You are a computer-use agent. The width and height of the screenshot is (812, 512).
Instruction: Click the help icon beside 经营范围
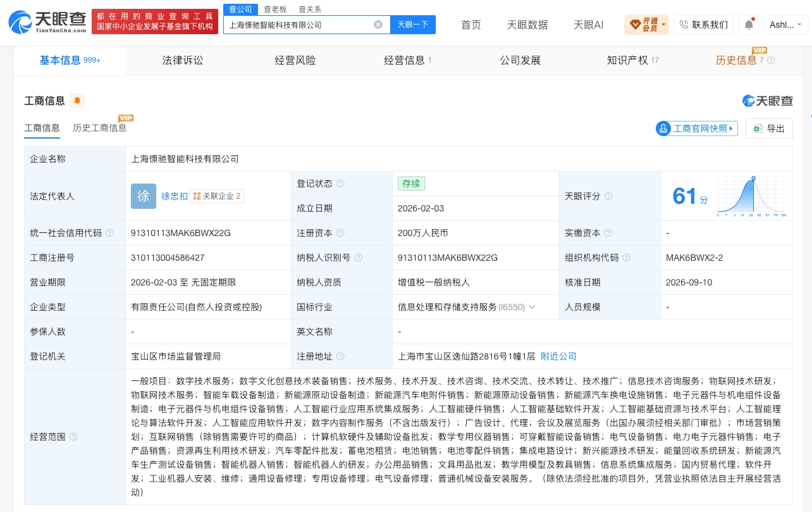tap(73, 437)
